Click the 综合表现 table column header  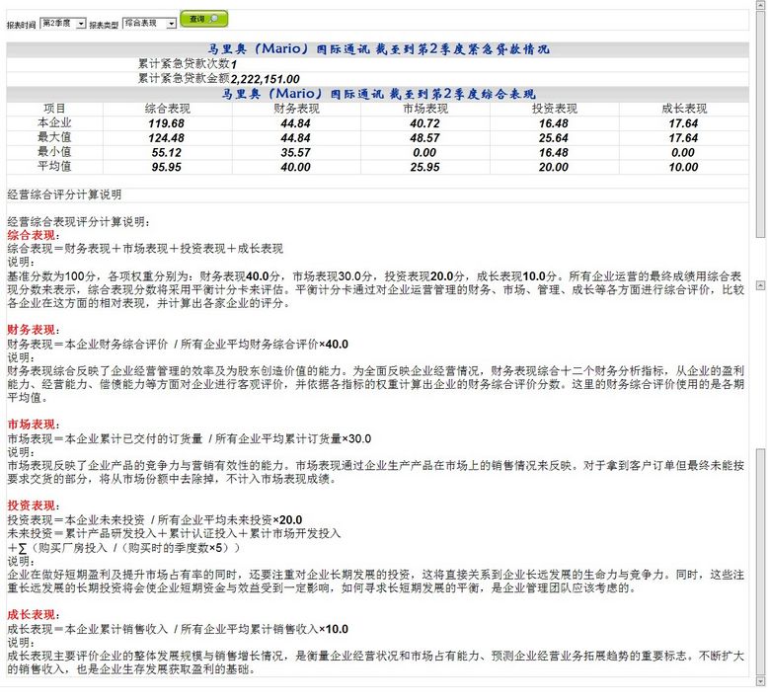pyautogui.click(x=167, y=109)
